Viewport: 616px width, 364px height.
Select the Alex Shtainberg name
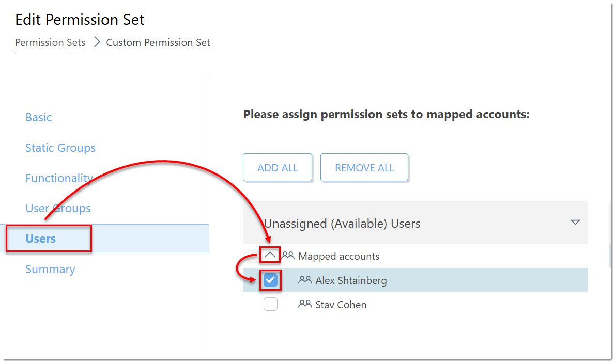tap(351, 280)
